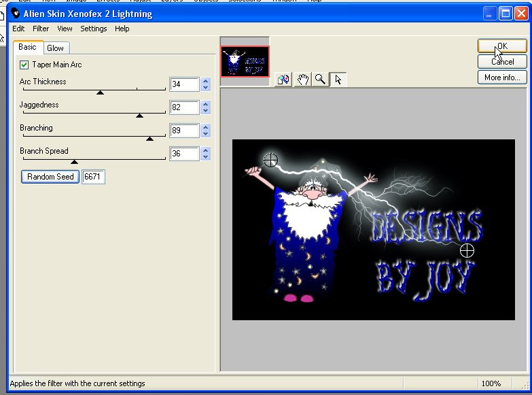Increase Jaggedness with up arrow
The width and height of the screenshot is (532, 395).
point(206,104)
